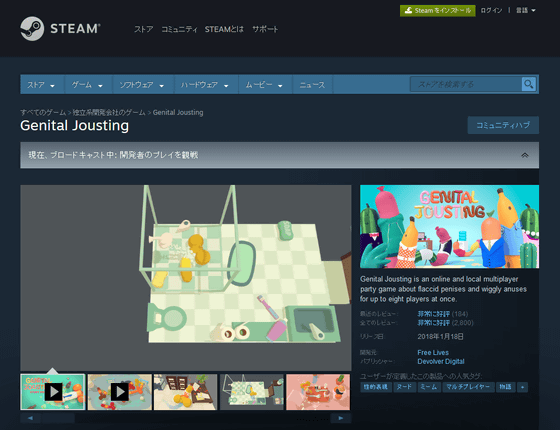The width and height of the screenshot is (560, 430).
Task: Open the ストア store dropdown in blue bar
Action: coord(42,85)
